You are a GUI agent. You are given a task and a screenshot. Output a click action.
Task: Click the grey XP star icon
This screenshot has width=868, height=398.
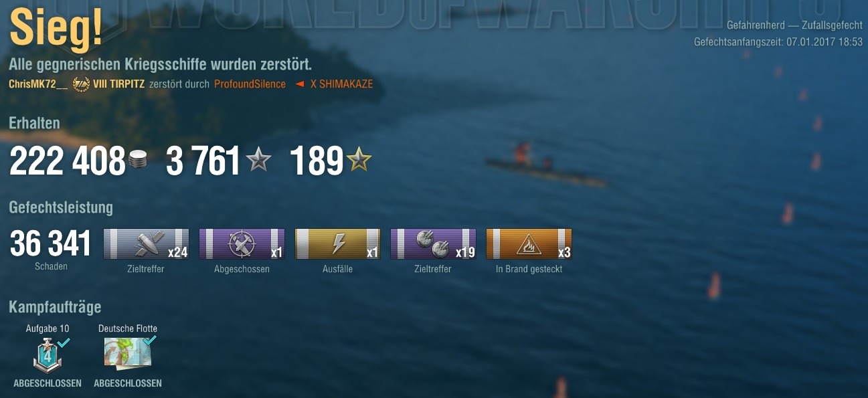click(x=258, y=159)
